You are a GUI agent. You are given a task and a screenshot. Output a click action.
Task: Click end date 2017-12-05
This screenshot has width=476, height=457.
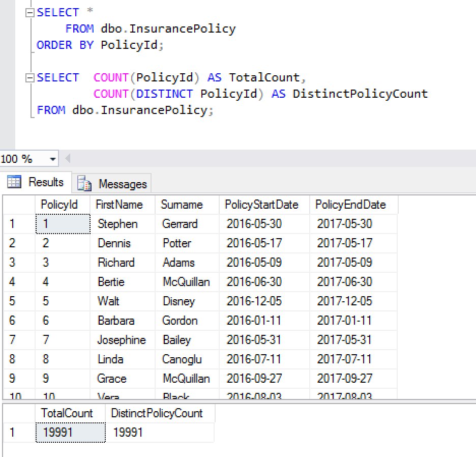click(353, 301)
